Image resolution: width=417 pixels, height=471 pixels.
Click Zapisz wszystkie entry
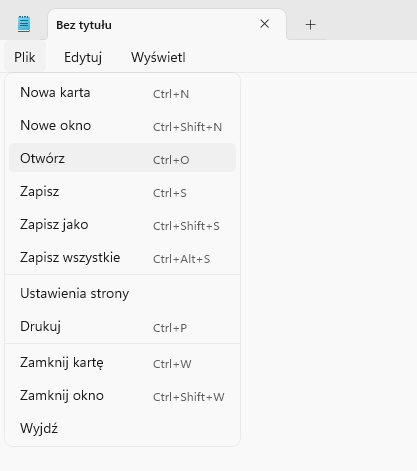[x=122, y=257]
